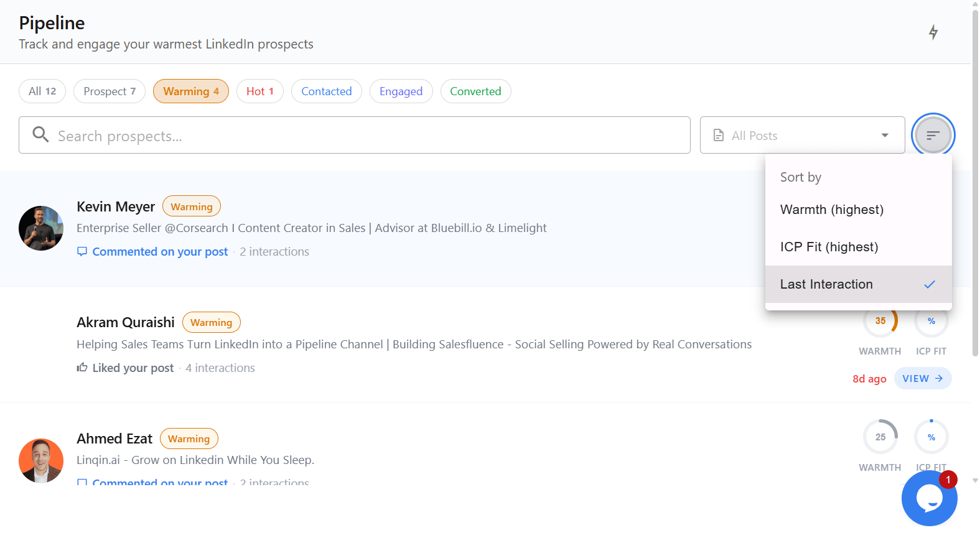The image size is (980, 543).
Task: Click Liked your post for Akram Quraishi
Action: pos(133,368)
